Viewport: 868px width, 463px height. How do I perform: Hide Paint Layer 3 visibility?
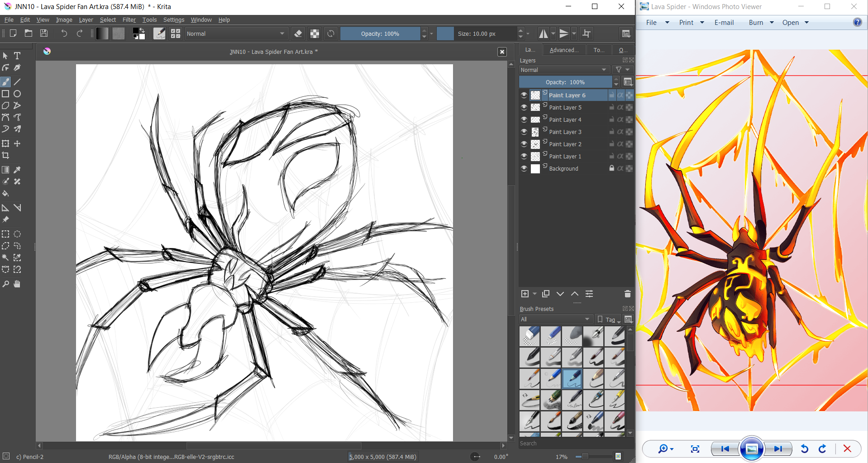[524, 132]
